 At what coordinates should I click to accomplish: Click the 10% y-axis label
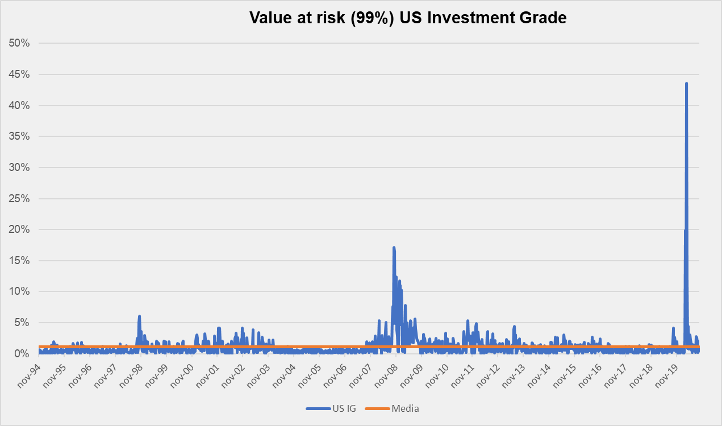click(19, 291)
